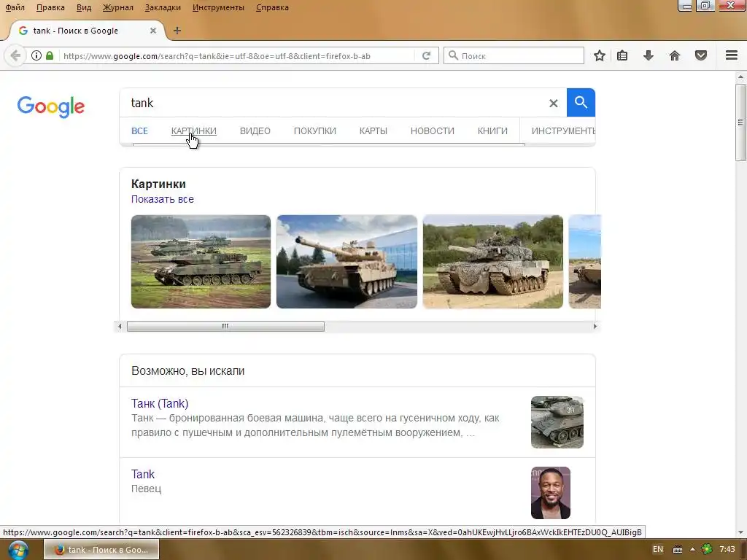Click the 'Показать все' images link
The image size is (747, 560).
[163, 200]
